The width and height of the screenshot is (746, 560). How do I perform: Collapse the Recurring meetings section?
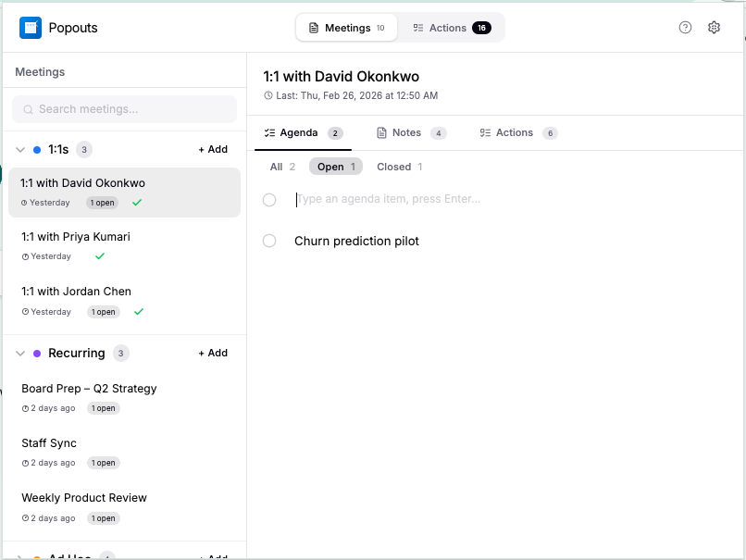19,353
